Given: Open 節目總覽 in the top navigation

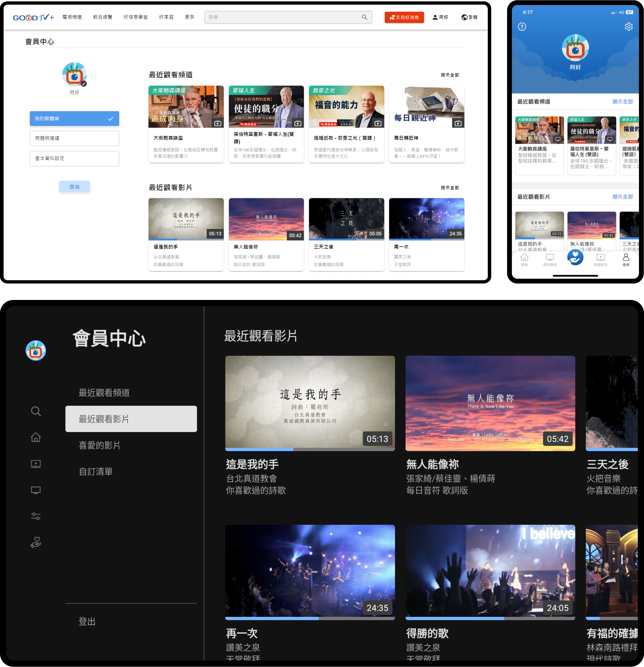Looking at the screenshot, I should [x=103, y=17].
